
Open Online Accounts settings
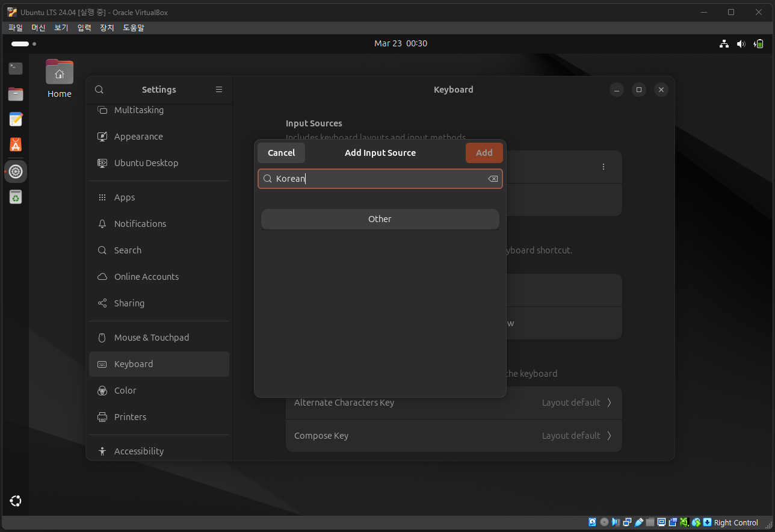159,277
